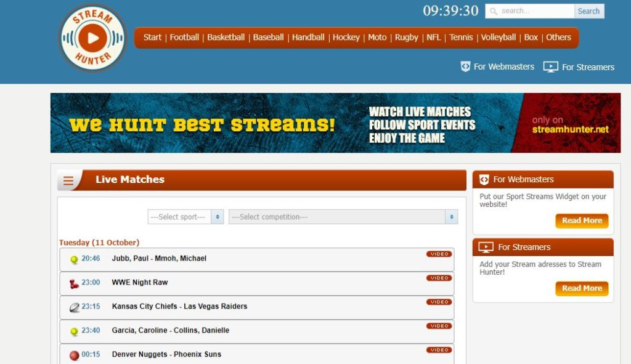Open the For Streamers header link

588,67
